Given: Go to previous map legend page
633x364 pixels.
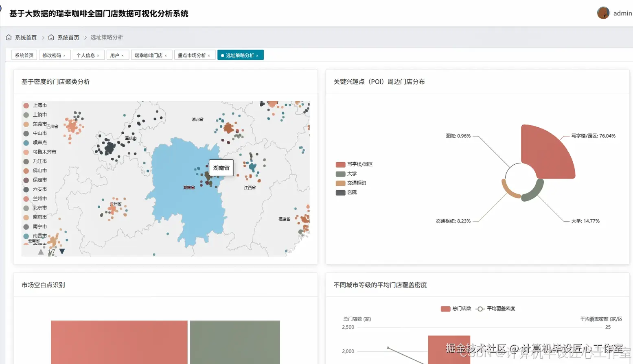Looking at the screenshot, I should (41, 252).
